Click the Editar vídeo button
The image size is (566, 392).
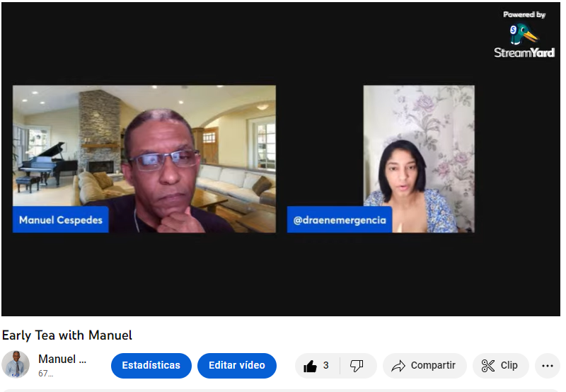237,366
